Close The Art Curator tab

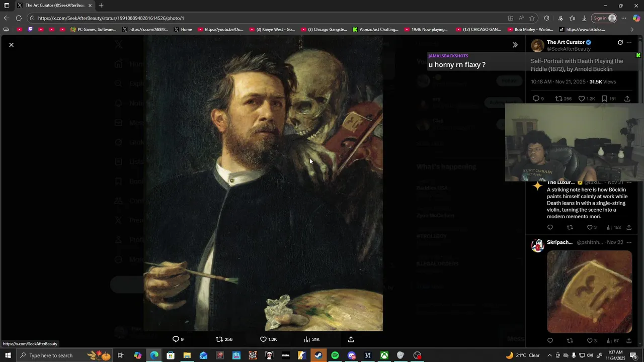90,6
